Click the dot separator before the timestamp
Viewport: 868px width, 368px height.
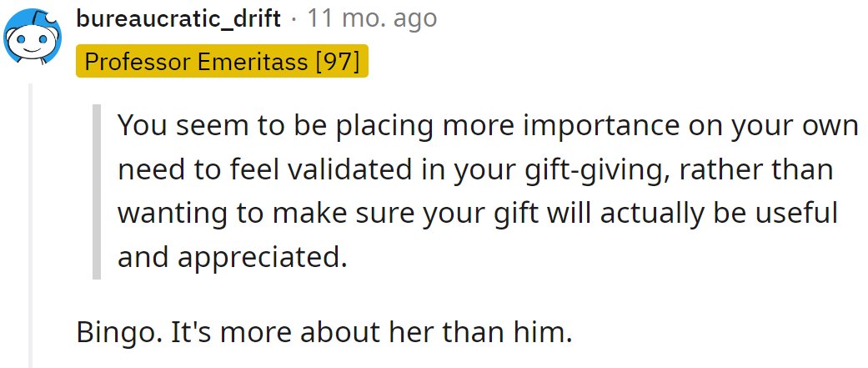(x=294, y=19)
